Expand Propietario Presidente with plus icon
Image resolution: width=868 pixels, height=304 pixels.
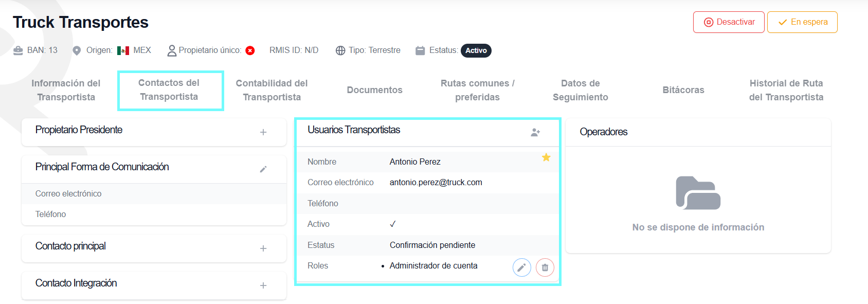[x=263, y=132]
